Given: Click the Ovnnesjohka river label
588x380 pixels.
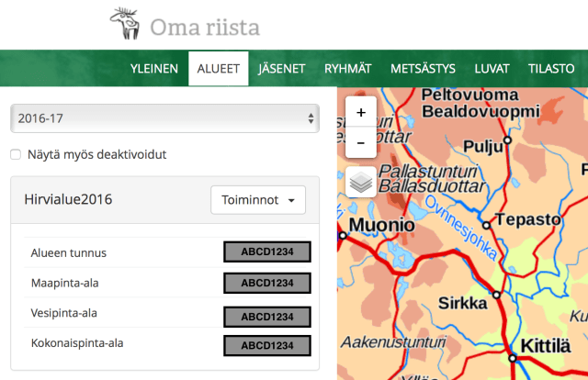Looking at the screenshot, I should point(461,228).
